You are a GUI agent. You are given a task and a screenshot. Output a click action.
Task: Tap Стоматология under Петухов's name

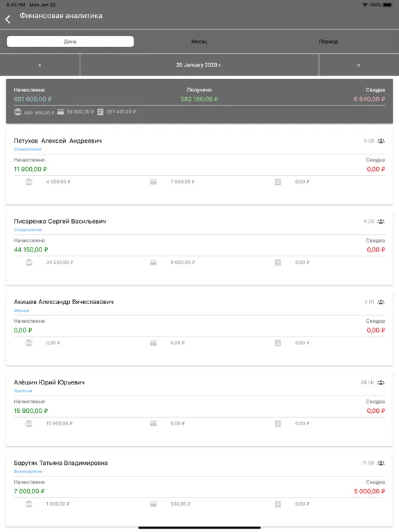click(x=28, y=150)
